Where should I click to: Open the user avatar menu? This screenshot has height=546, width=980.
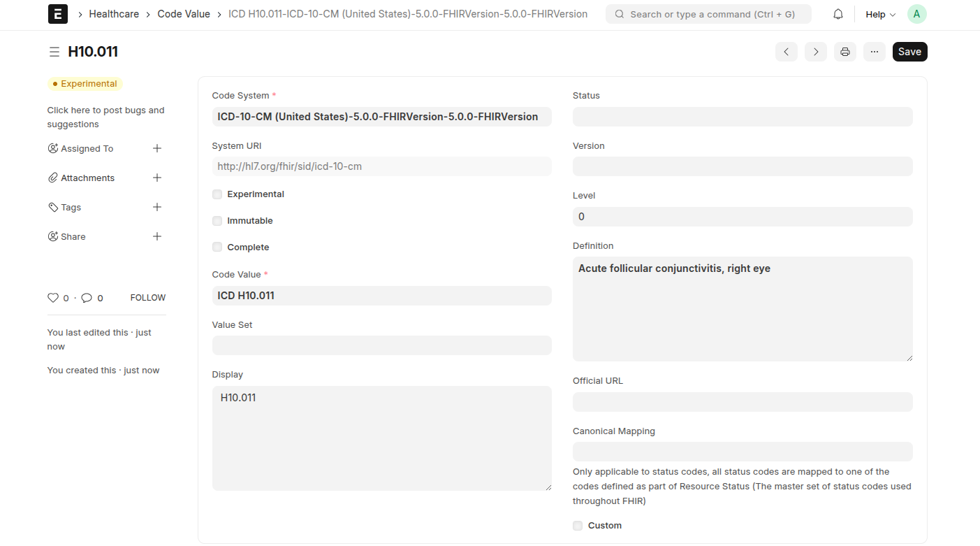click(x=916, y=14)
